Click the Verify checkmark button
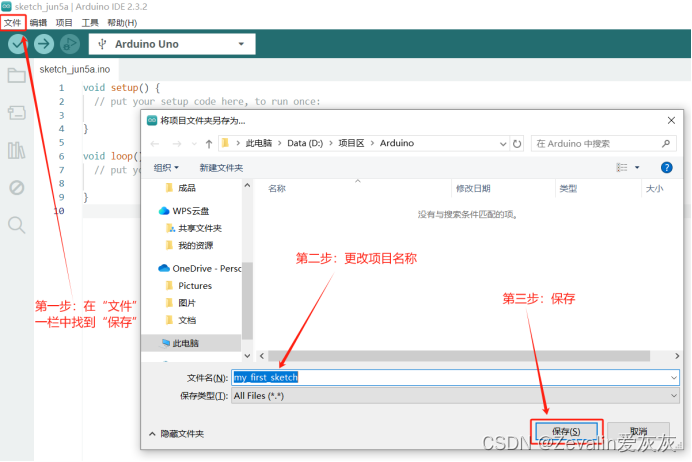This screenshot has height=462, width=692. pyautogui.click(x=18, y=44)
